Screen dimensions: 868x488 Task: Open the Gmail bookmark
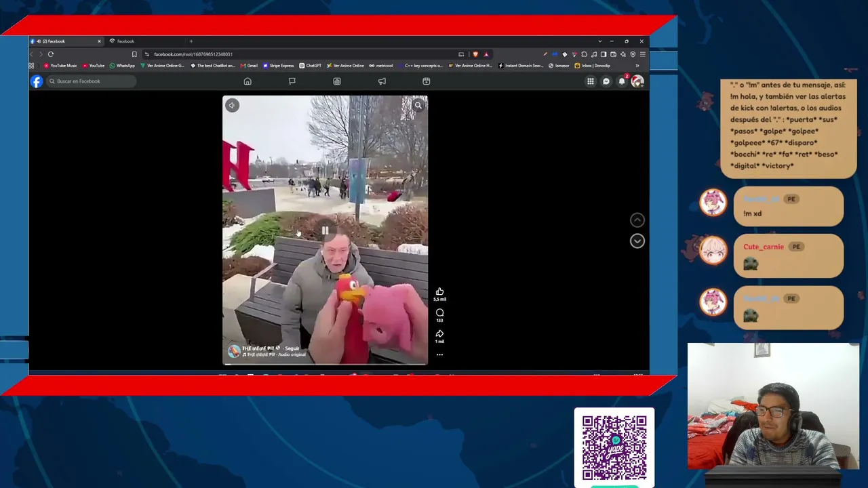tap(249, 66)
